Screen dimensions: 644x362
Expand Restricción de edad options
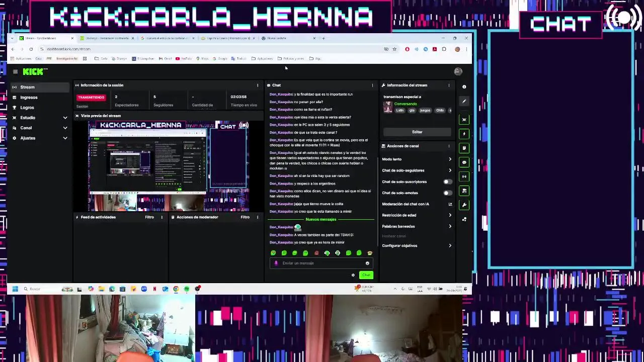tap(417, 215)
